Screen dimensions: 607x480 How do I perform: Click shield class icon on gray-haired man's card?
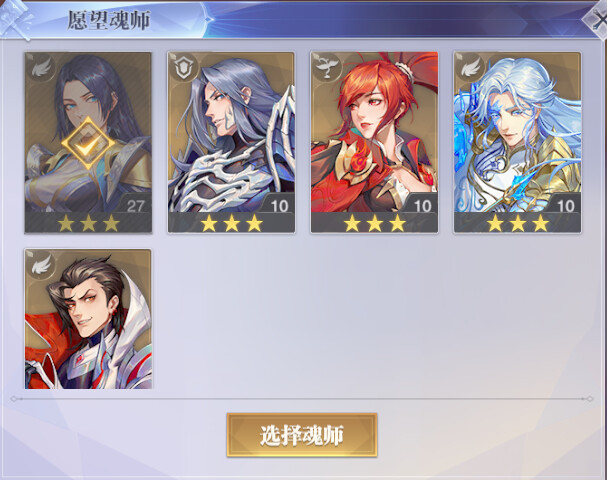(x=184, y=68)
